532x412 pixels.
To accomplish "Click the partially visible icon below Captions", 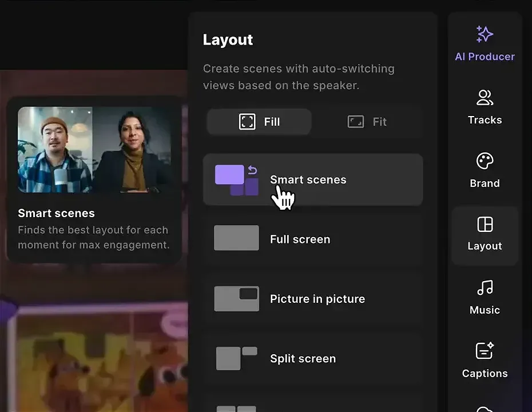I will [485, 408].
